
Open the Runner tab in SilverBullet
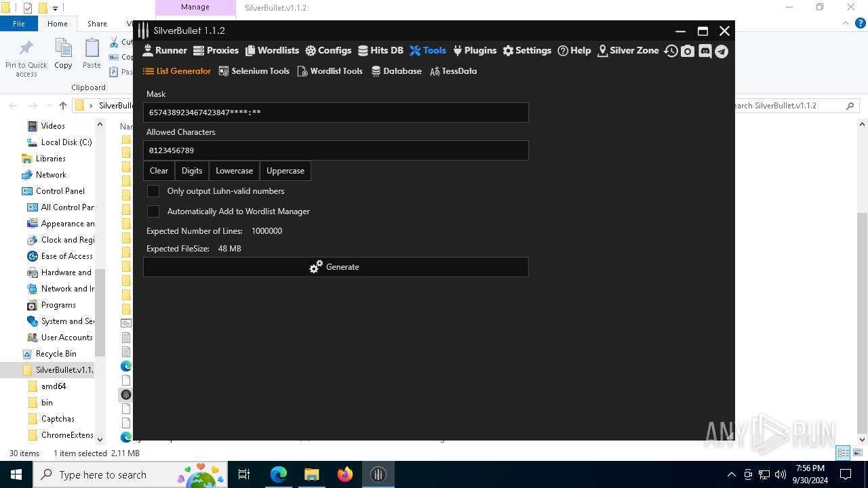(164, 51)
